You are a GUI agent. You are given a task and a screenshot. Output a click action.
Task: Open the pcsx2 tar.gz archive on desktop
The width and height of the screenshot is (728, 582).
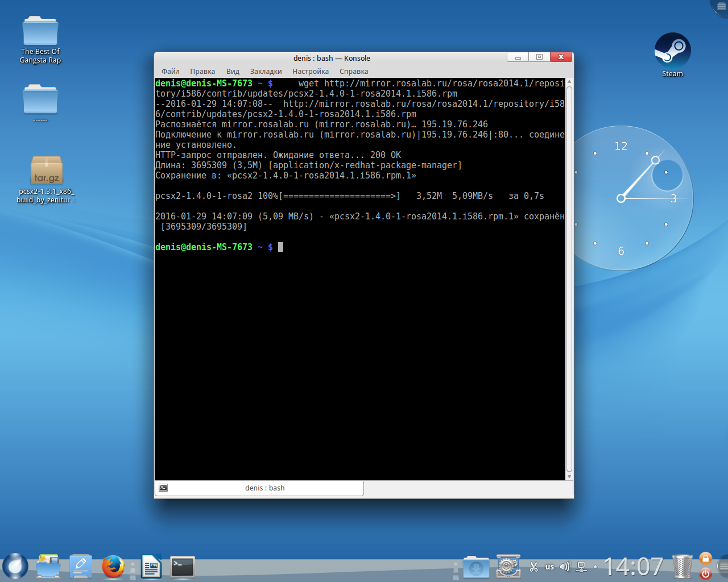pyautogui.click(x=46, y=171)
